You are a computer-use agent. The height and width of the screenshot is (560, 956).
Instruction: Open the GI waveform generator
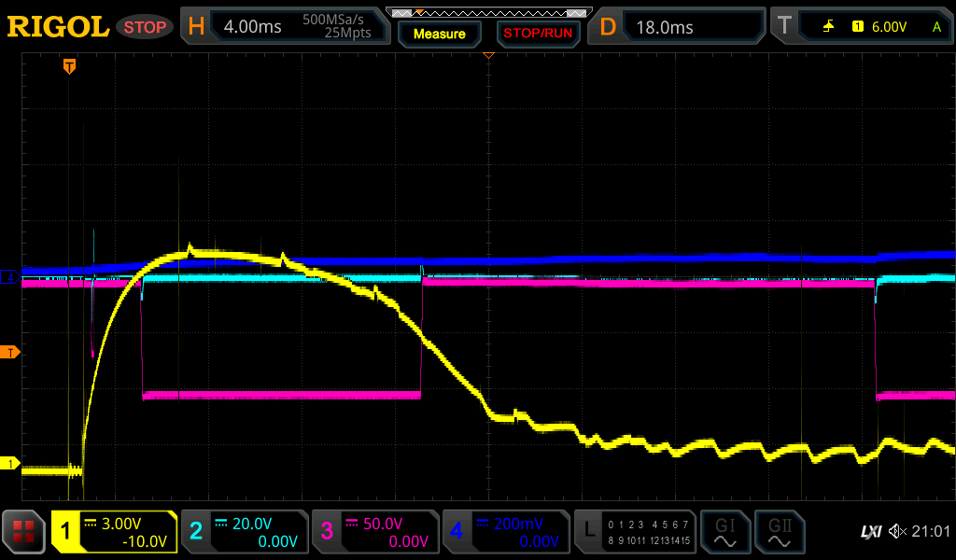(x=724, y=532)
